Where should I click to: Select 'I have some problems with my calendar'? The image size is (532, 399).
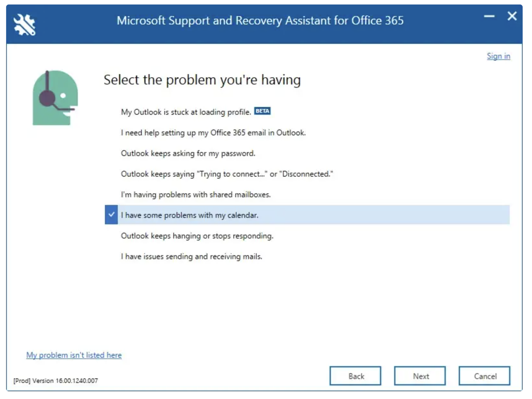coord(190,215)
